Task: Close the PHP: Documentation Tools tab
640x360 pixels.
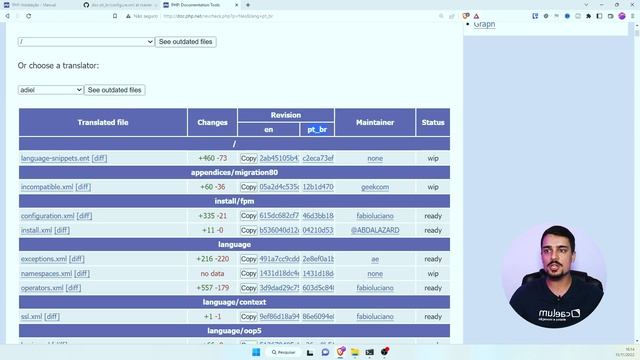Action: (x=237, y=5)
